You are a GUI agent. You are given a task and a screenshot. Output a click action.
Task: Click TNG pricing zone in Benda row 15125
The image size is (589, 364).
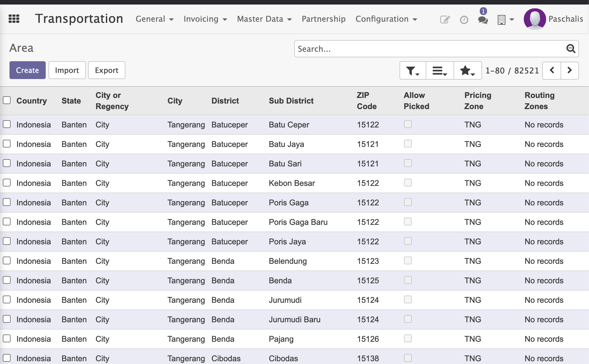(x=473, y=281)
